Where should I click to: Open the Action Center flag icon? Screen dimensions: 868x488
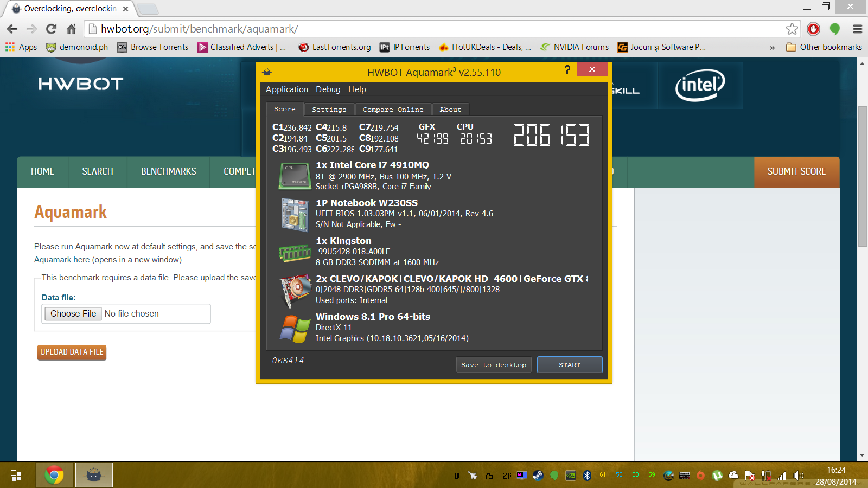coord(750,476)
